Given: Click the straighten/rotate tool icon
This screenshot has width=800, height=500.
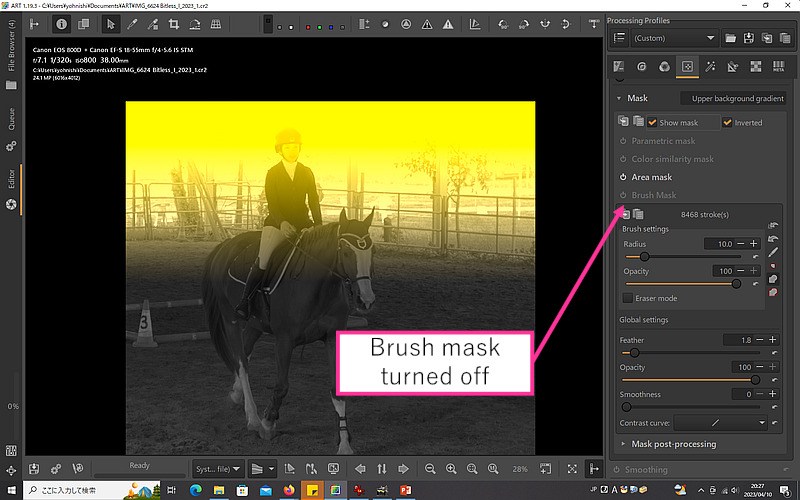Looking at the screenshot, I should click(x=195, y=23).
